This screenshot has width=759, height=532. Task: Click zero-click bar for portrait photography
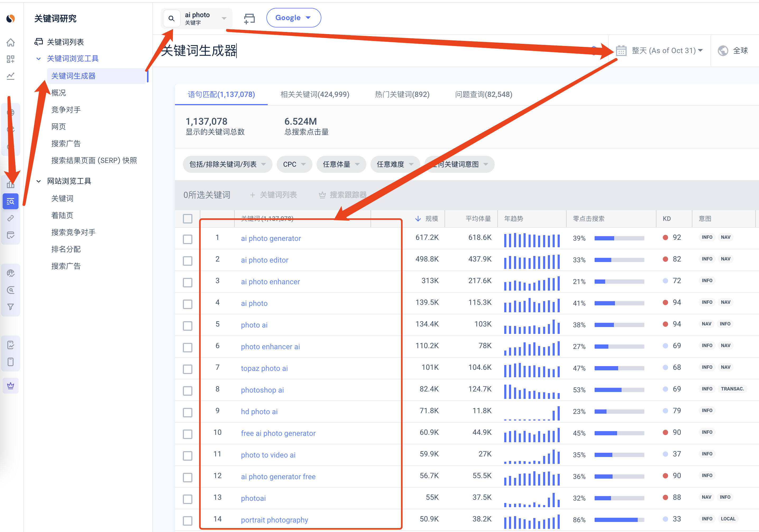[619, 520]
